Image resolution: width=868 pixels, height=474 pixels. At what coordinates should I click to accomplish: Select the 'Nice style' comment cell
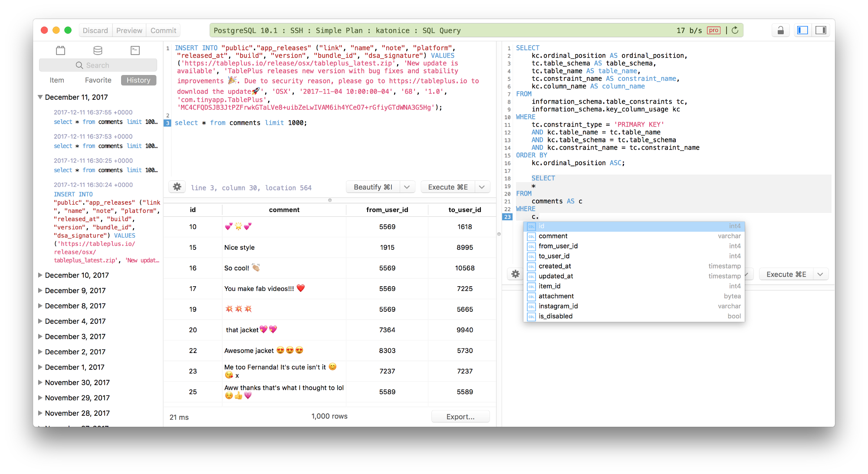point(284,247)
